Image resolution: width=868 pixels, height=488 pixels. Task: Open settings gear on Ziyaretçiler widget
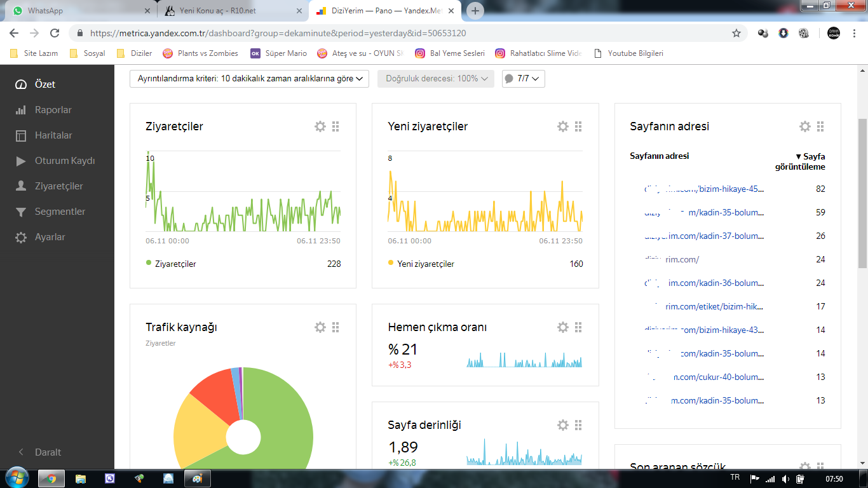pyautogui.click(x=320, y=126)
